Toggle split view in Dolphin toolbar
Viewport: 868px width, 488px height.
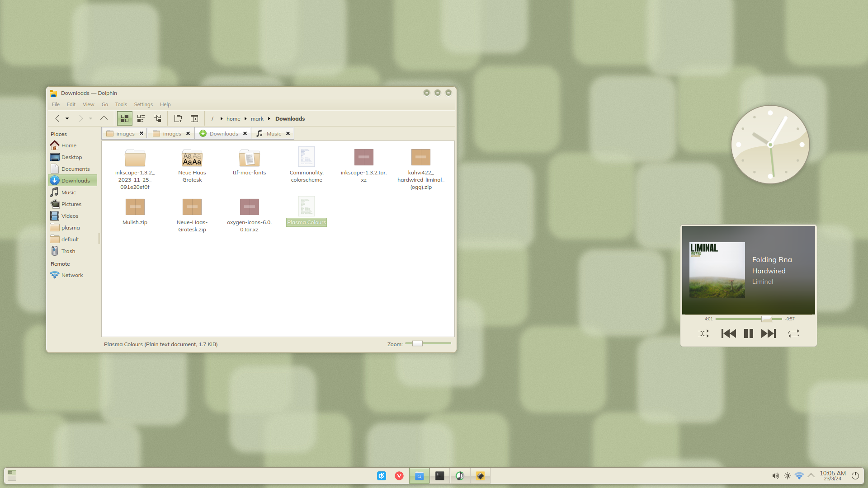pyautogui.click(x=194, y=118)
